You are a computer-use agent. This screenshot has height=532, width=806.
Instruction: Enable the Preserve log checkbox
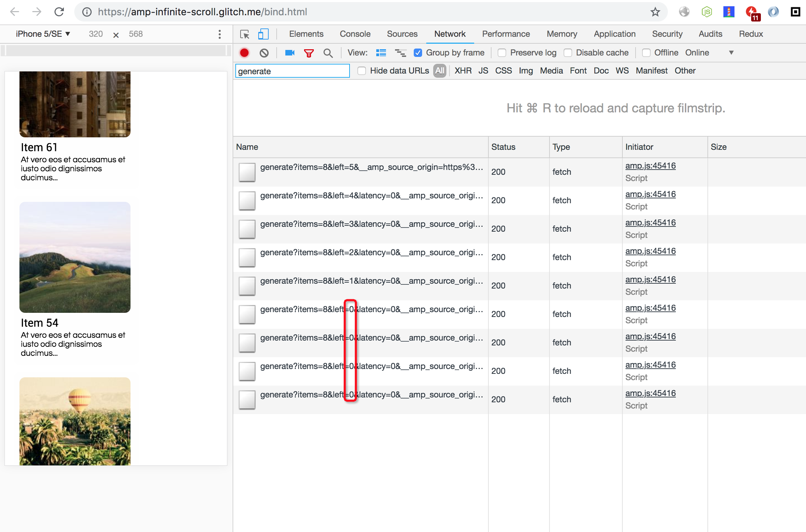(502, 53)
